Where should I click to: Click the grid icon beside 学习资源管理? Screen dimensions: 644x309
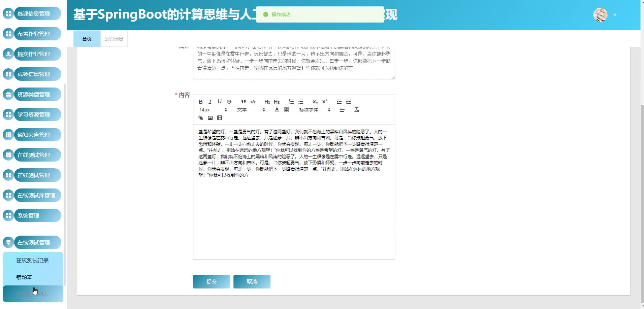coord(8,114)
